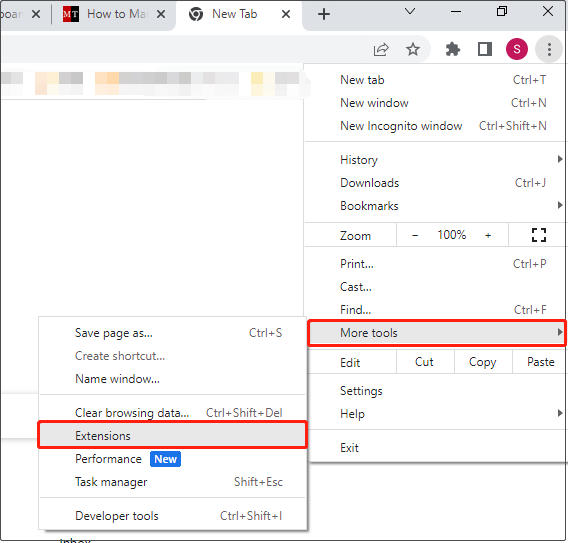This screenshot has width=568, height=543.
Task: Click the three-dot Chrome menu button
Action: 549,49
